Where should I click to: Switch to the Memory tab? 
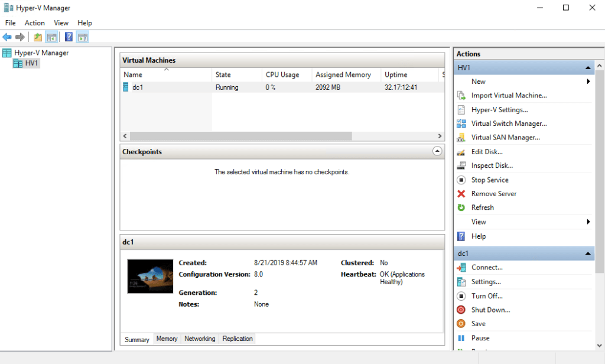(x=167, y=339)
